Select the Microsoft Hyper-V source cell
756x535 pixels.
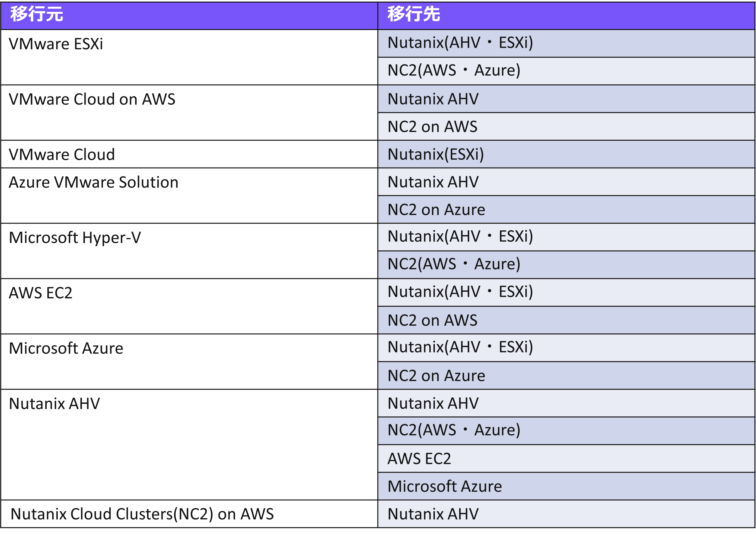tap(75, 238)
